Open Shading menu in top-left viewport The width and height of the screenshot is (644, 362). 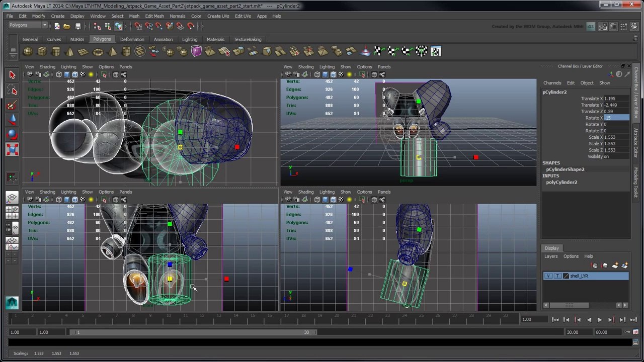[x=47, y=67]
